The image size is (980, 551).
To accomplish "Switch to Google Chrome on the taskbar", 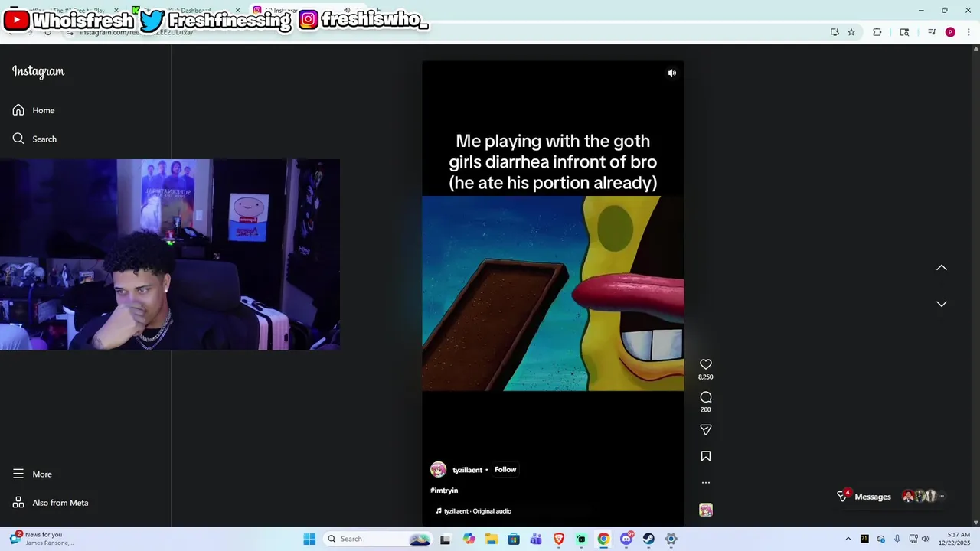I will [603, 539].
